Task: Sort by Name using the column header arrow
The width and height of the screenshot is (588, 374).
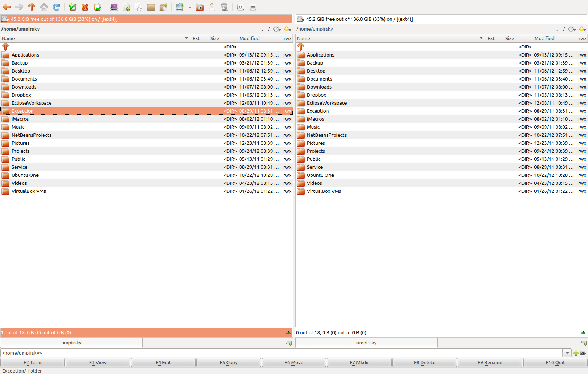Action: 186,38
